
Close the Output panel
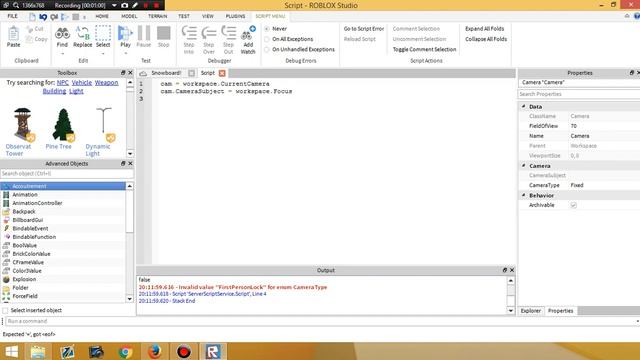512,270
